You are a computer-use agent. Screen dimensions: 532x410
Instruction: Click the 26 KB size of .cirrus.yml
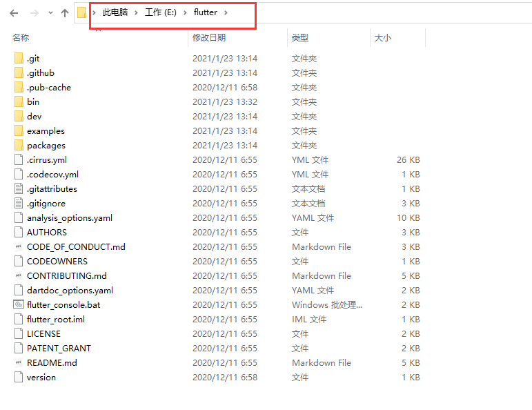pyautogui.click(x=408, y=159)
